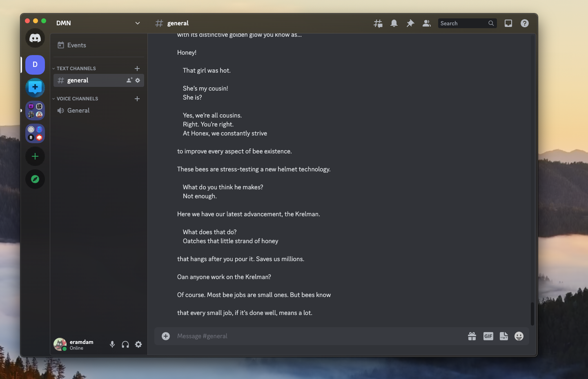Screen dimensions: 588x379
Task: Toggle headphones deafen
Action: pos(125,344)
